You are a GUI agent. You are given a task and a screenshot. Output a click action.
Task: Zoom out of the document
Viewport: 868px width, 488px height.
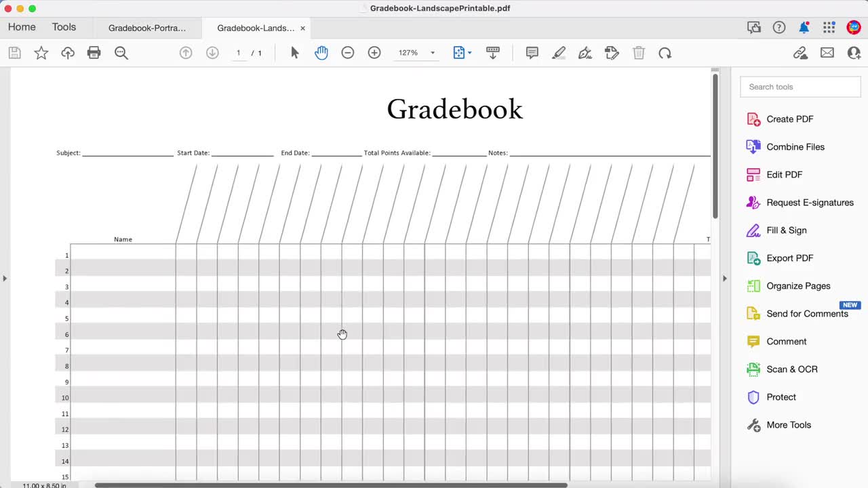(x=348, y=52)
